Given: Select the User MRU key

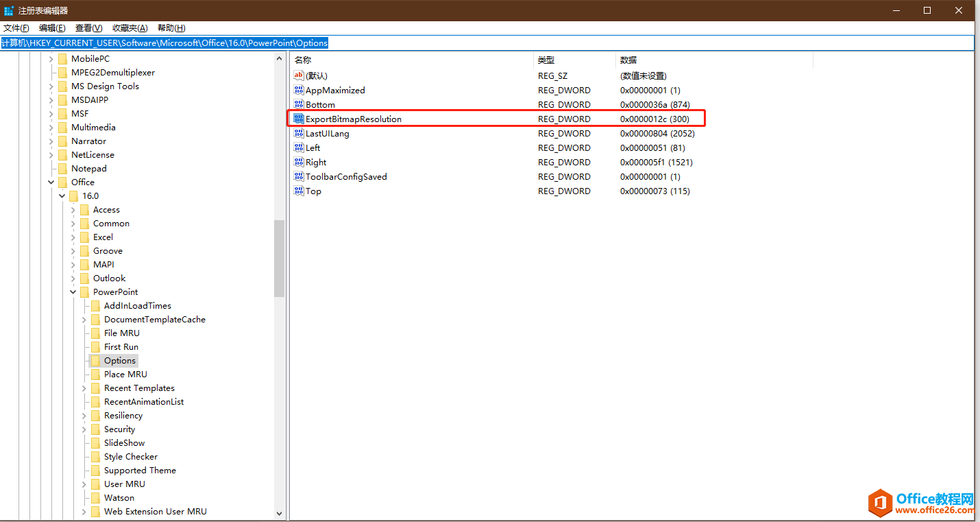Looking at the screenshot, I should coord(125,484).
